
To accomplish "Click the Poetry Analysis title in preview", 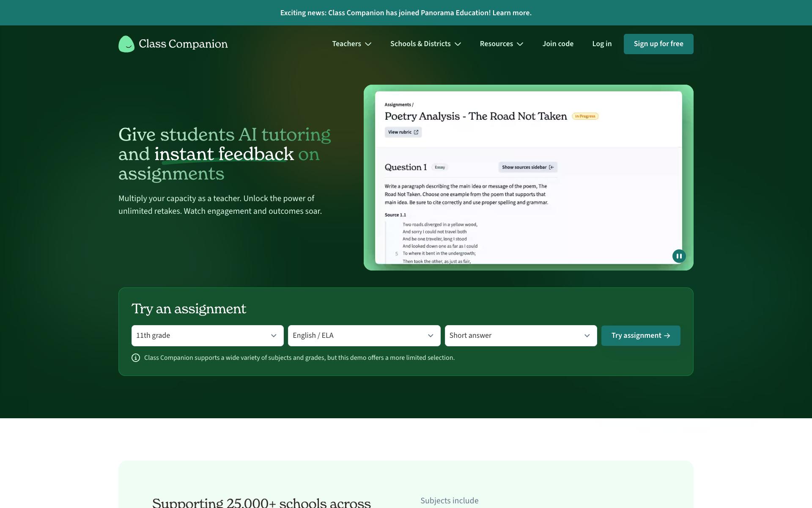I will (x=476, y=116).
